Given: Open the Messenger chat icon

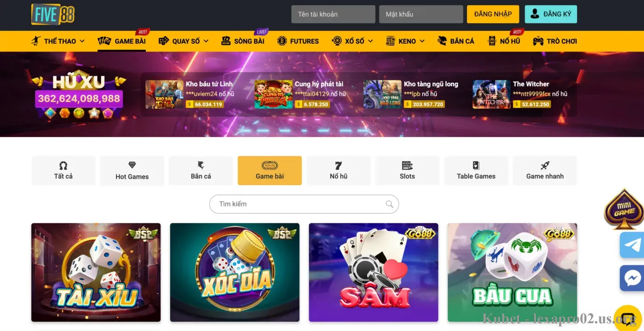Looking at the screenshot, I should 632,278.
